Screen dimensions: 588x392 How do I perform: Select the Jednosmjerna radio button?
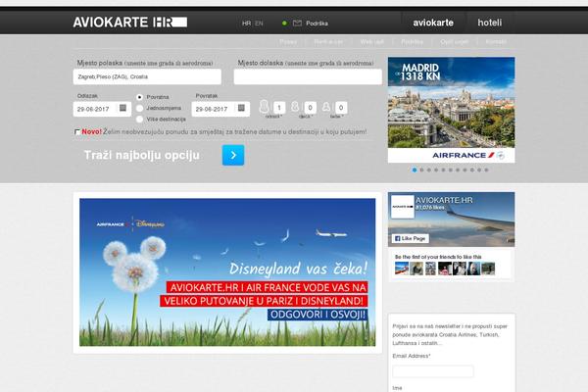click(139, 108)
